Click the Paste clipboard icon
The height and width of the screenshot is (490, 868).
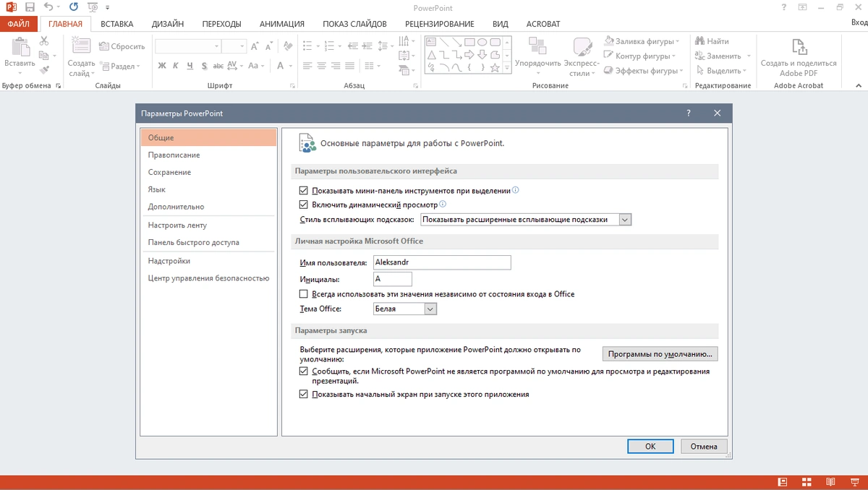(x=20, y=48)
